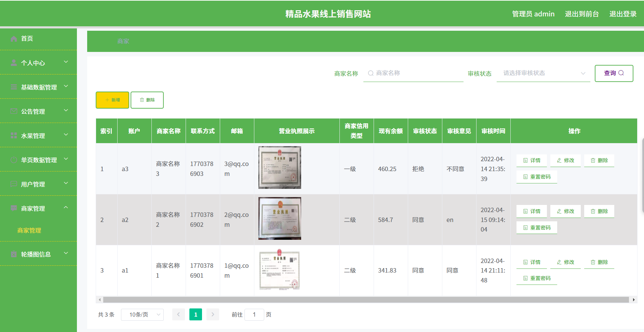Open 用户管理 menu item
The image size is (644, 332).
click(38, 184)
